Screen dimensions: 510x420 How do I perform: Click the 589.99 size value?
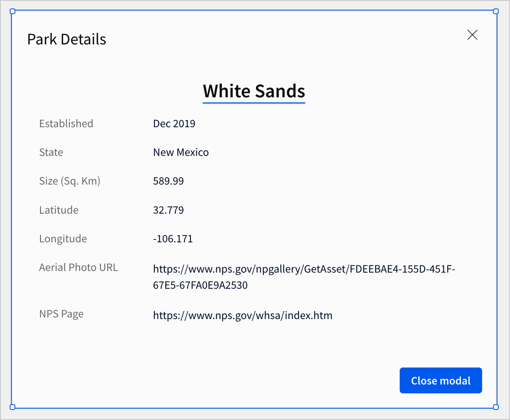tap(168, 181)
